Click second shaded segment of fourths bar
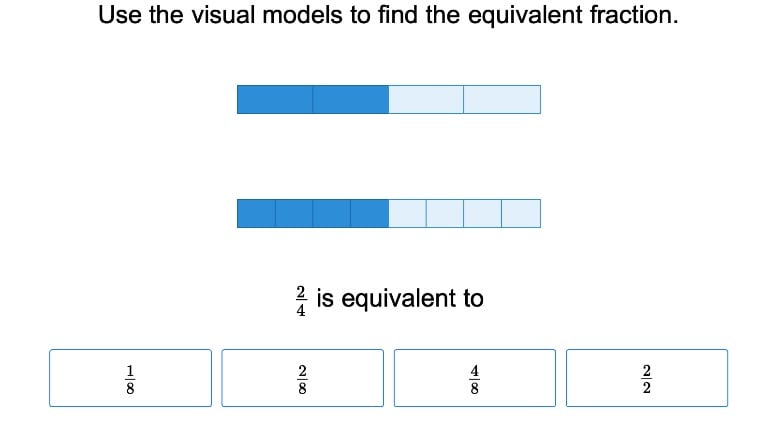This screenshot has width=768, height=446. 351,99
